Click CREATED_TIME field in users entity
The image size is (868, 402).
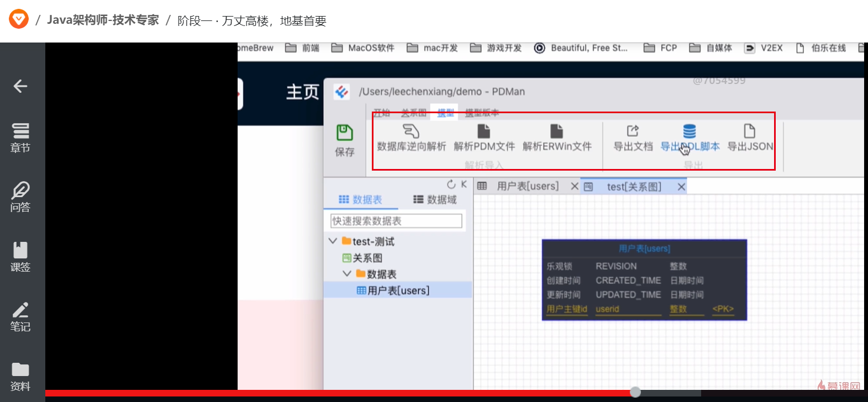pos(628,281)
